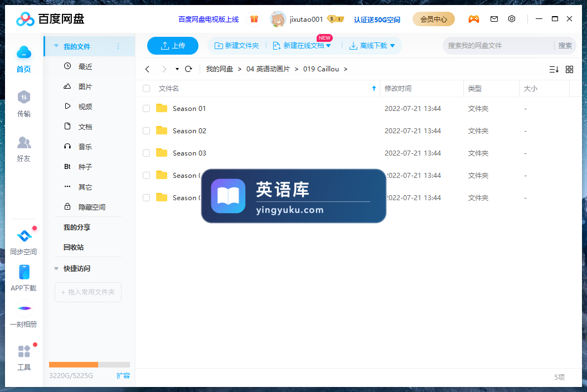The image size is (587, 392).
Task: Switch to grid view icon
Action: (569, 69)
